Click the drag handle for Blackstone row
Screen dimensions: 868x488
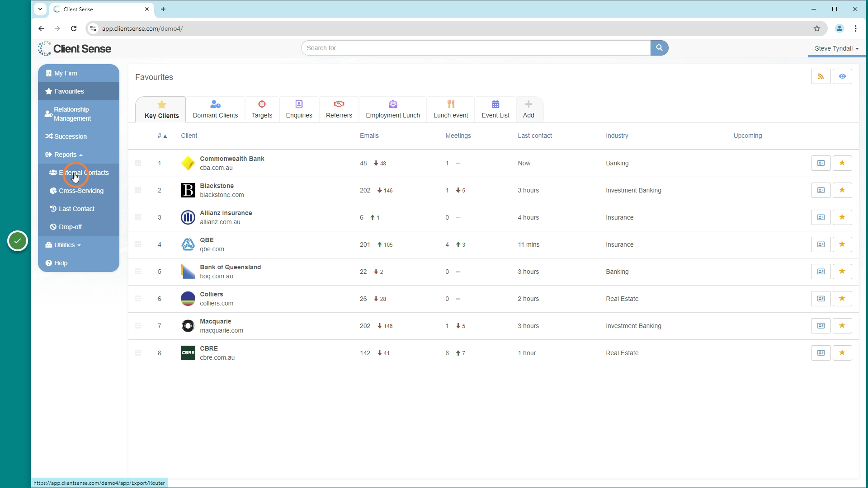tap(138, 190)
